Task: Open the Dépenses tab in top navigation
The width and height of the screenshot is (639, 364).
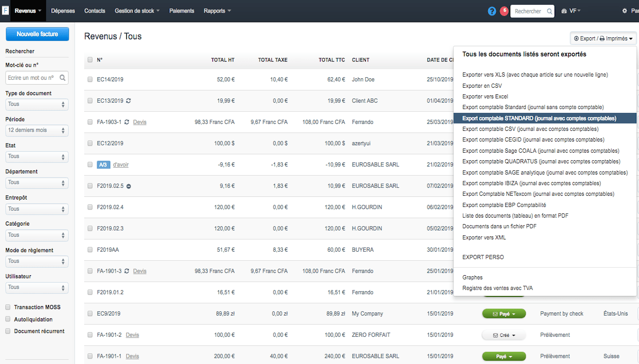Action: tap(63, 11)
